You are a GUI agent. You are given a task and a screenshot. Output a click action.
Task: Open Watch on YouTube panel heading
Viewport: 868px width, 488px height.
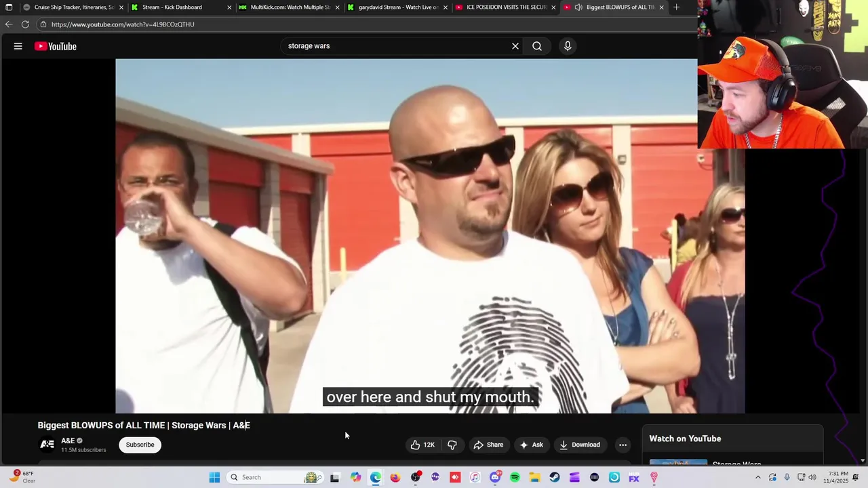click(x=685, y=439)
